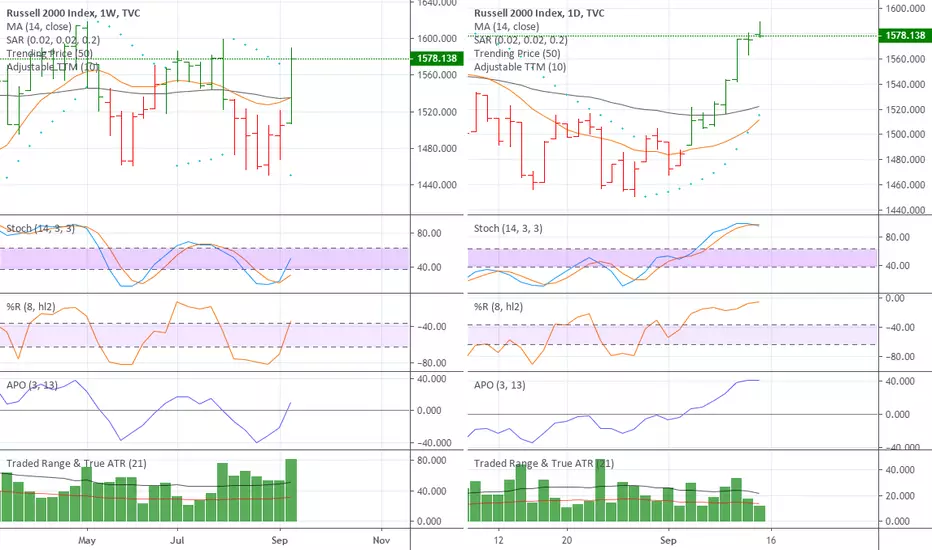
Task: Click Traded Range & True ATR label in daily panel
Action: 544,463
